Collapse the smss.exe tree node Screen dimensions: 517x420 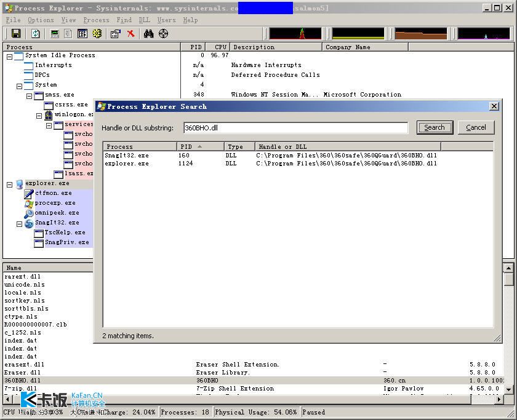pyautogui.click(x=30, y=96)
